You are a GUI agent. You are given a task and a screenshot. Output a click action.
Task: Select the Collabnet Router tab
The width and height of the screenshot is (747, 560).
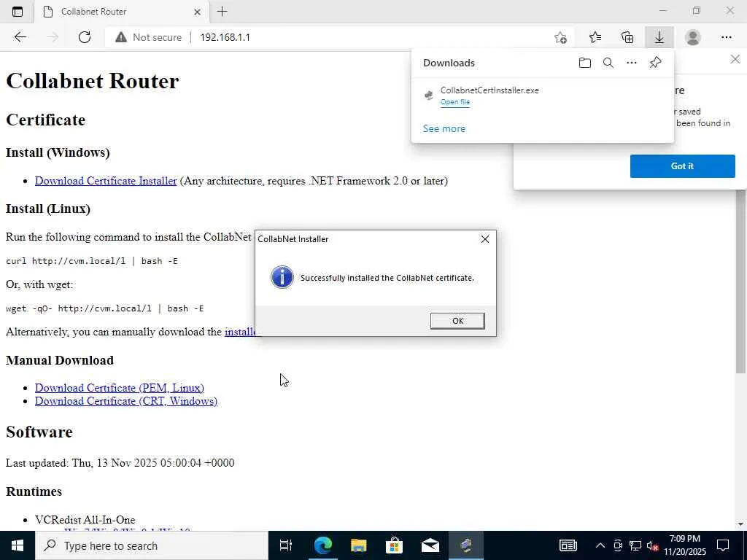coord(122,12)
